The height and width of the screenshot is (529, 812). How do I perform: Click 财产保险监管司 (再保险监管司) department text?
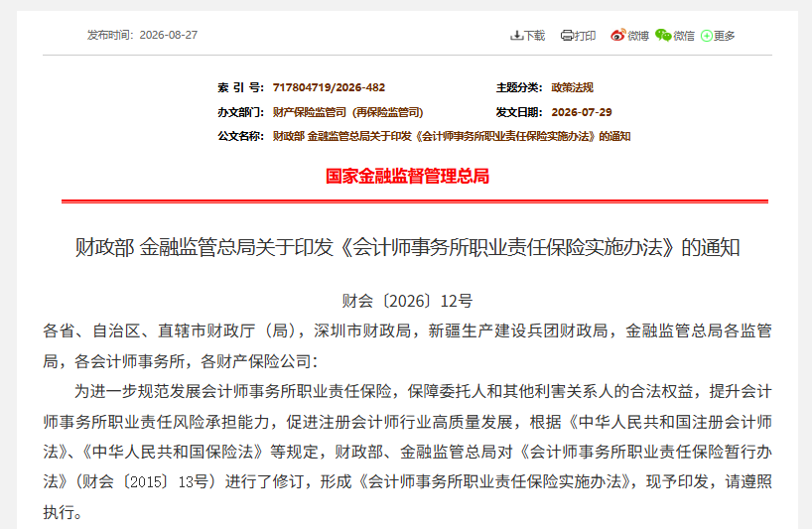click(348, 112)
